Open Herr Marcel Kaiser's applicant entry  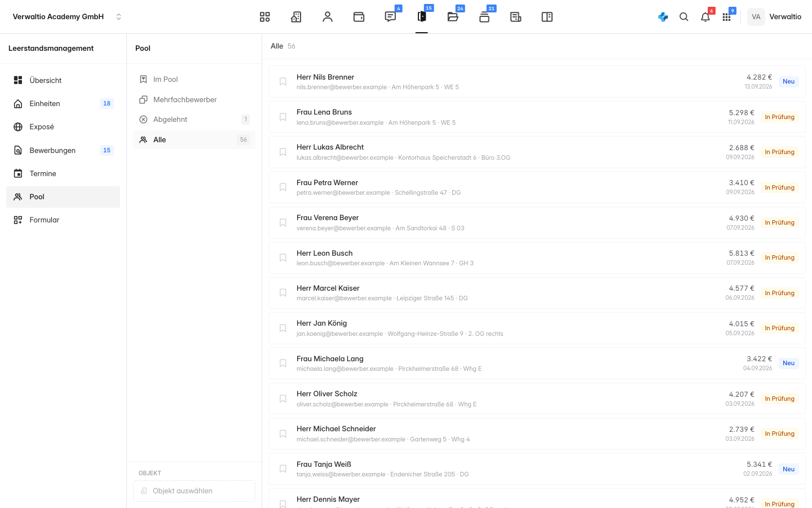[x=537, y=293]
